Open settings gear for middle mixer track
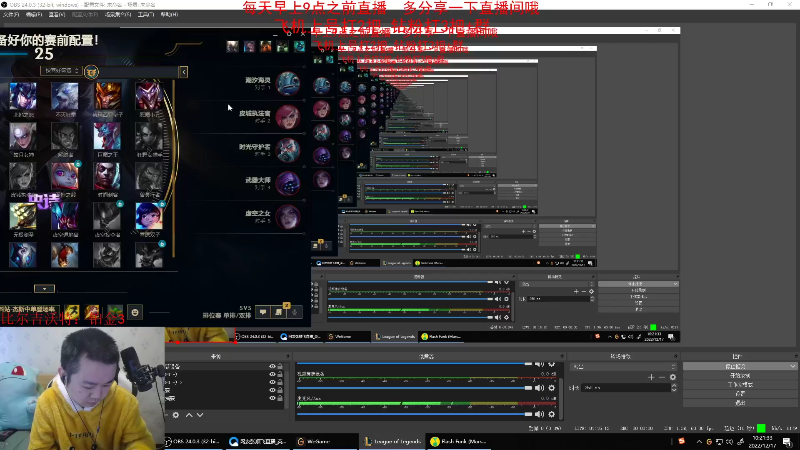The height and width of the screenshot is (450, 800). [x=552, y=388]
